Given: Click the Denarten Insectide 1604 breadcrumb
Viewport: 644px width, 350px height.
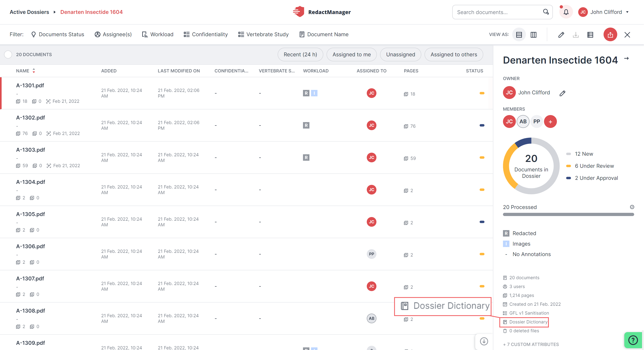Looking at the screenshot, I should (91, 12).
